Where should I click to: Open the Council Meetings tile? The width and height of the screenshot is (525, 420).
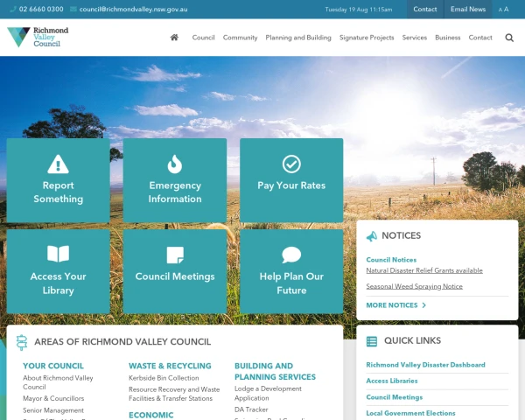point(175,271)
